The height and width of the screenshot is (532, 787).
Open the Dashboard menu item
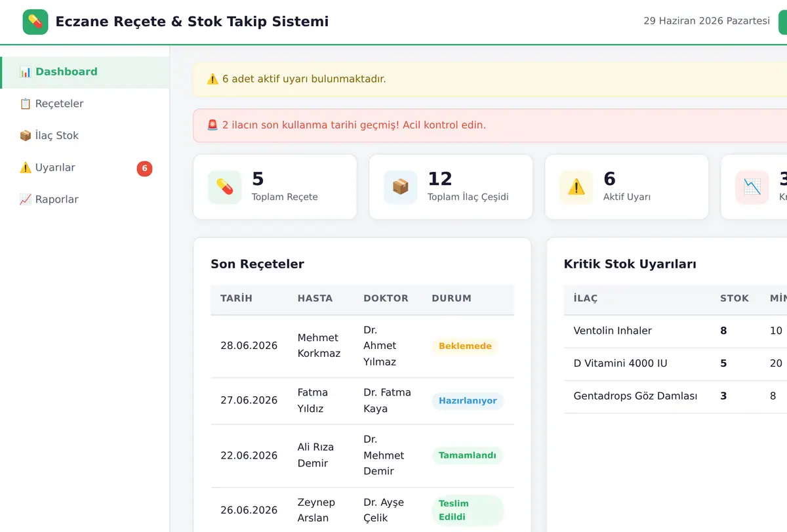pyautogui.click(x=85, y=72)
